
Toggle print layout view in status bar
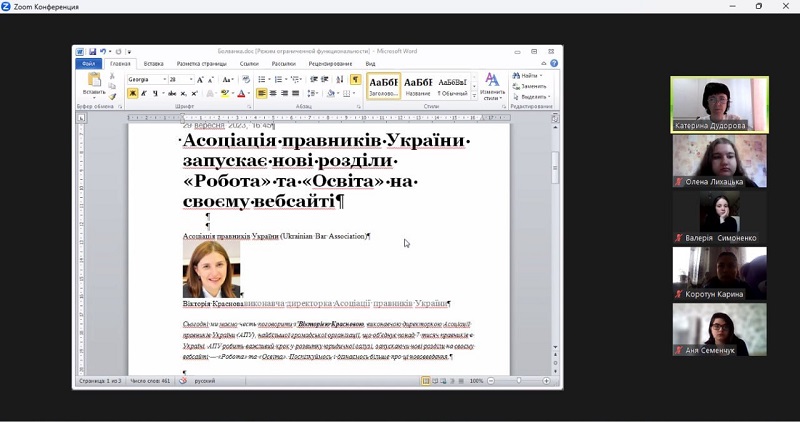click(x=426, y=381)
